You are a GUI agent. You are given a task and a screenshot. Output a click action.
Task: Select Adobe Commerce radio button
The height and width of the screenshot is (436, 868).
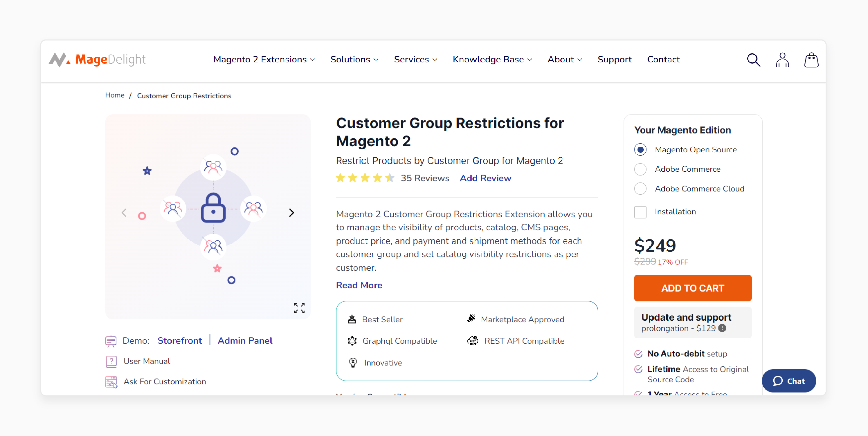[641, 169]
